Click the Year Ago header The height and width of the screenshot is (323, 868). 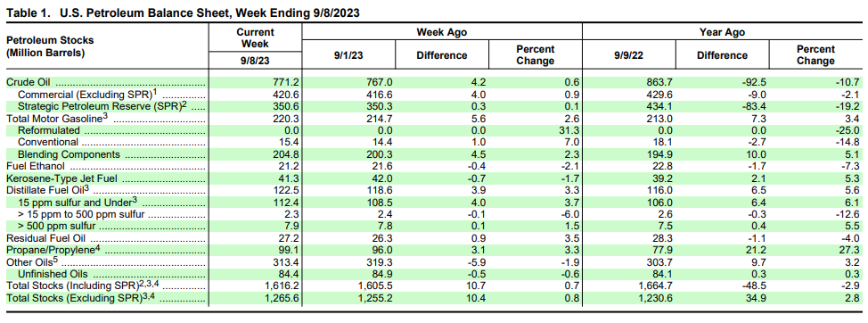click(x=722, y=32)
